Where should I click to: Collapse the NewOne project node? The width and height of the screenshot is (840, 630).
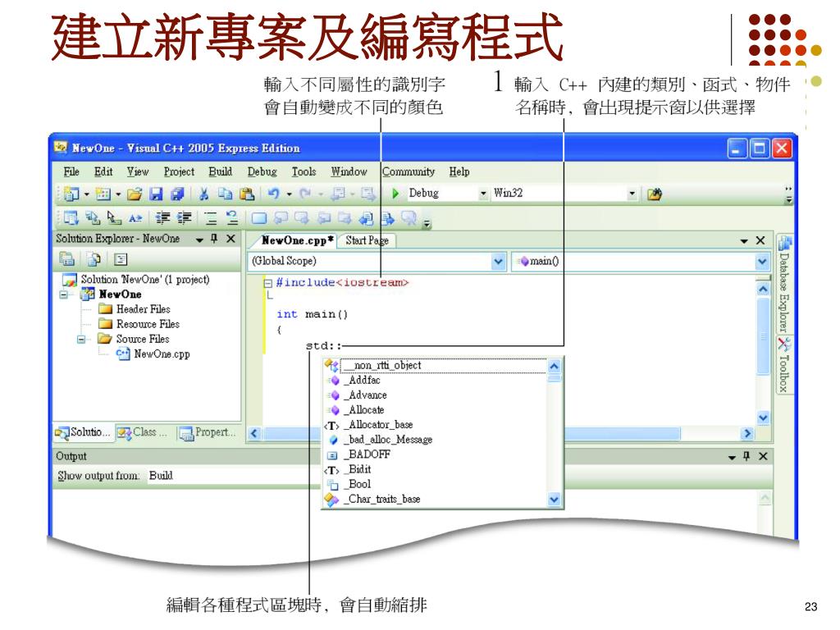pos(64,294)
